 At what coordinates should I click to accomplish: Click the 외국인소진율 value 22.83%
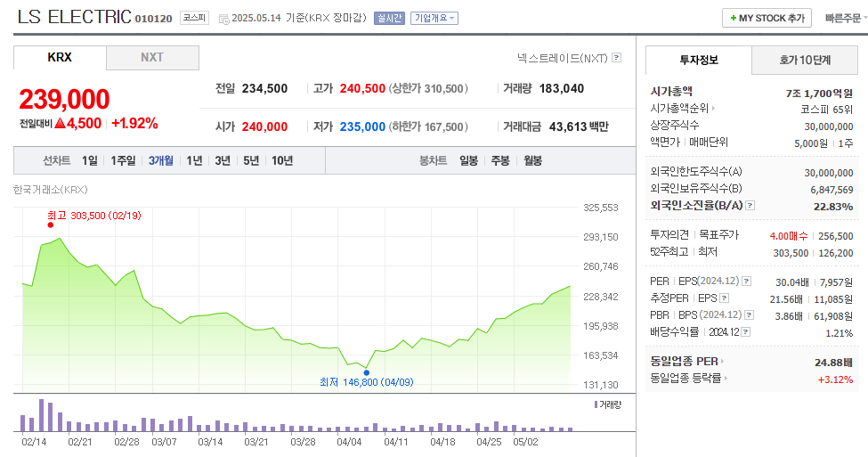833,207
